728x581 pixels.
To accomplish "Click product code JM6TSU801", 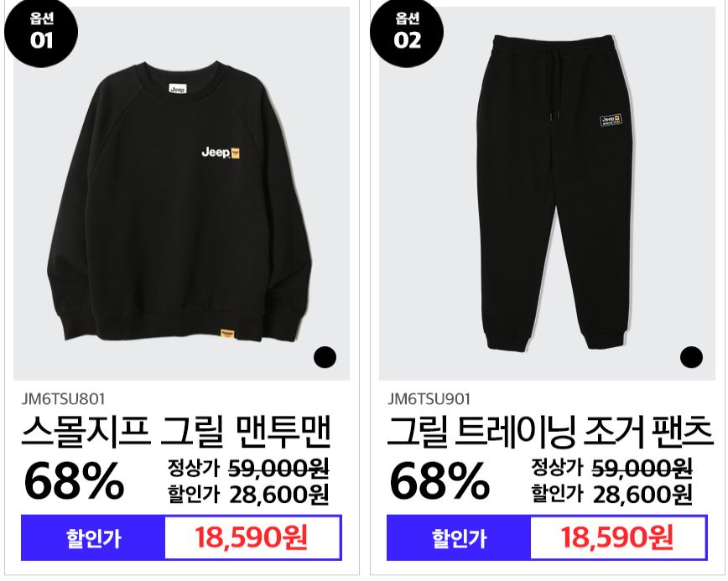I will click(x=63, y=398).
